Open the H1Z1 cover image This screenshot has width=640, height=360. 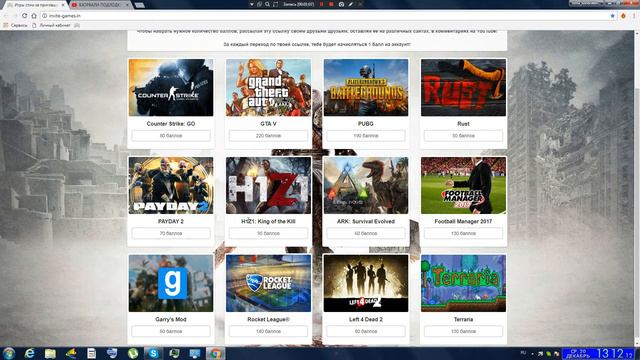(268, 185)
